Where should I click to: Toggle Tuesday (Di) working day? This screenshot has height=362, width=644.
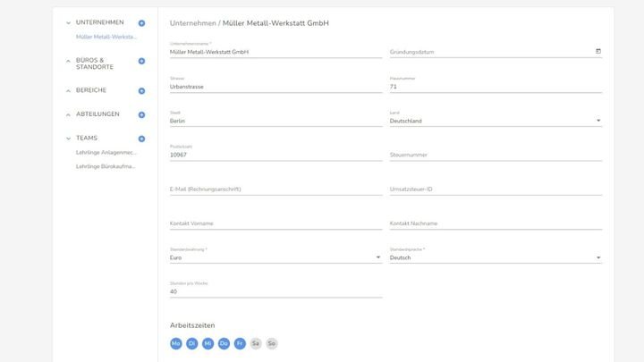[191, 343]
